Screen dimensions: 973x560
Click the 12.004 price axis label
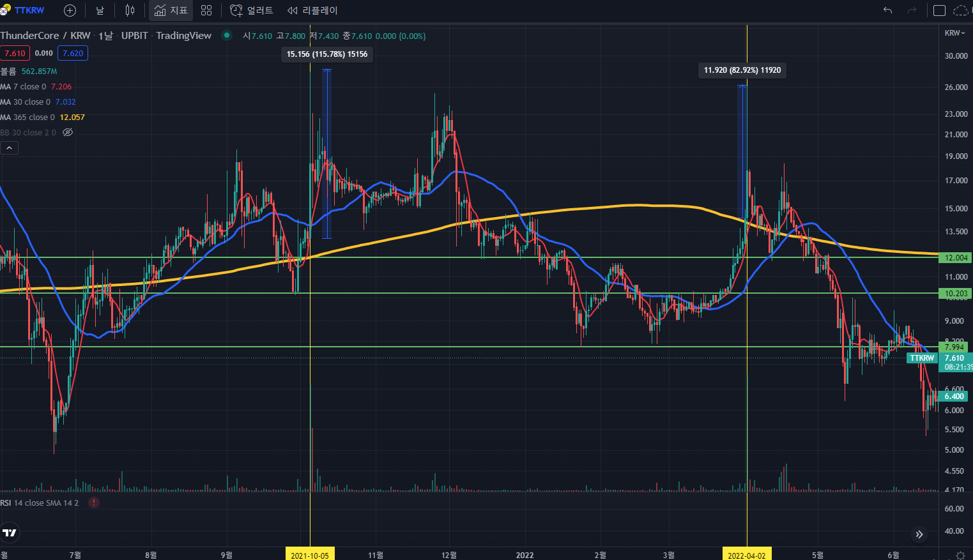[x=955, y=258]
